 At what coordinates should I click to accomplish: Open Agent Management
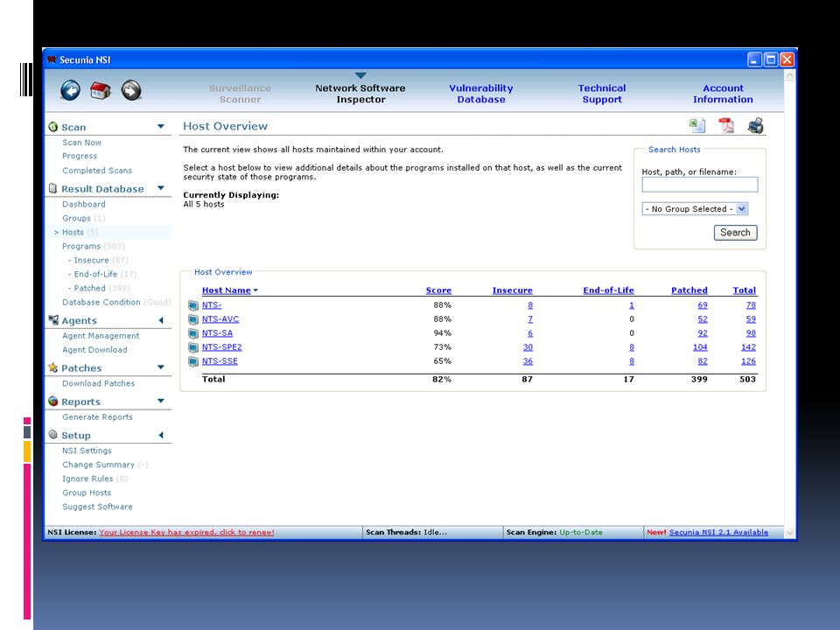101,336
